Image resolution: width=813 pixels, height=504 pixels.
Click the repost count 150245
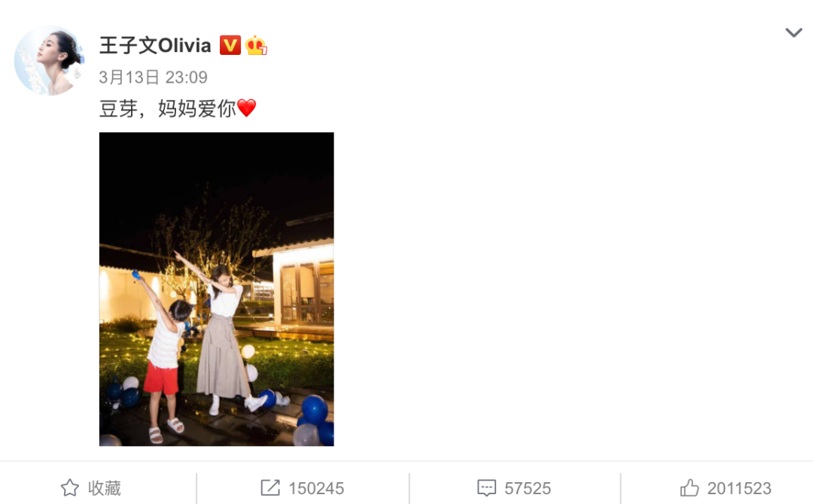tap(316, 488)
